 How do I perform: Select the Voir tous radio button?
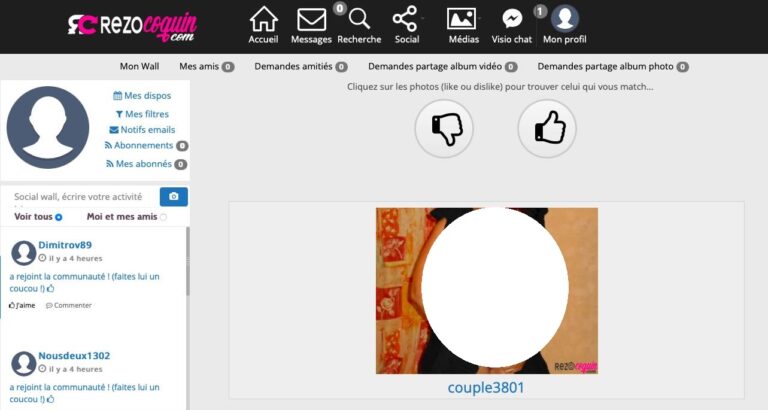pos(59,217)
